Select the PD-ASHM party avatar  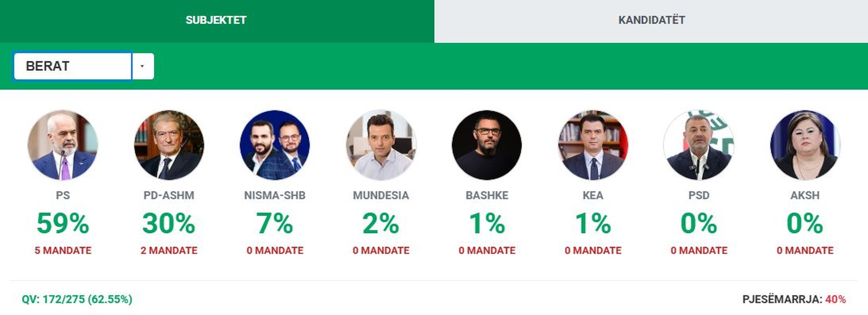(x=169, y=145)
